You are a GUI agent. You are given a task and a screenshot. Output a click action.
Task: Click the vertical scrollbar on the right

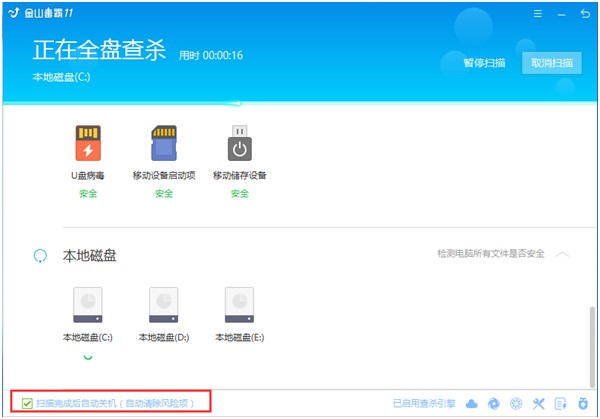tap(592, 347)
